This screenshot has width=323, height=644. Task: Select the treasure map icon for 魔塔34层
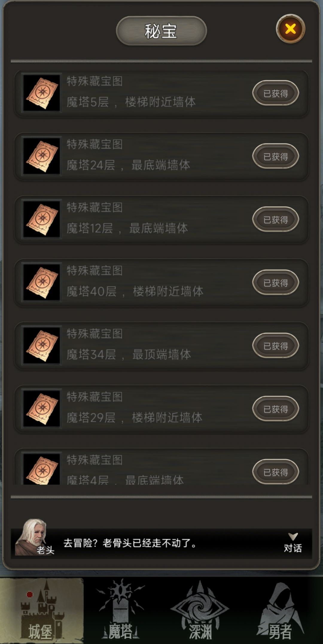tap(42, 345)
